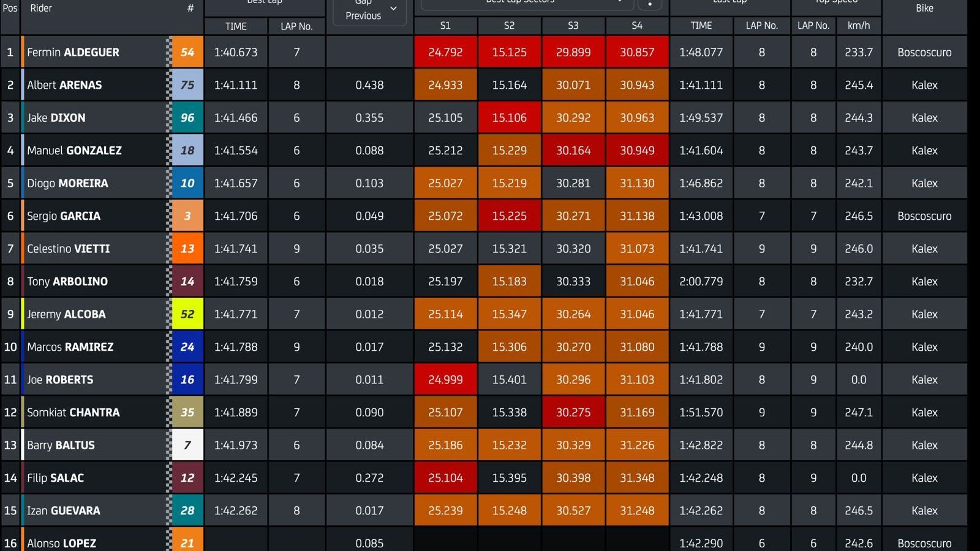980x551 pixels.
Task: Click checkered flag icon beside Jeremy Alcoba
Action: (168, 314)
